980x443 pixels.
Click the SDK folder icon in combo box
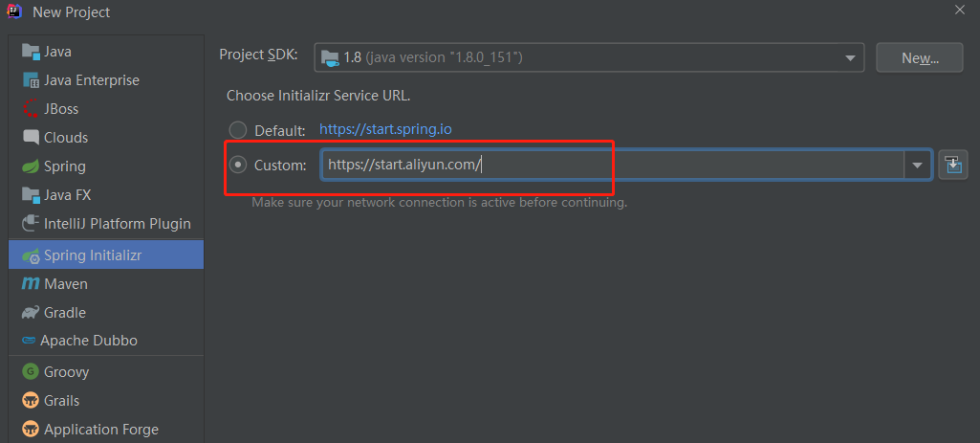[x=330, y=57]
